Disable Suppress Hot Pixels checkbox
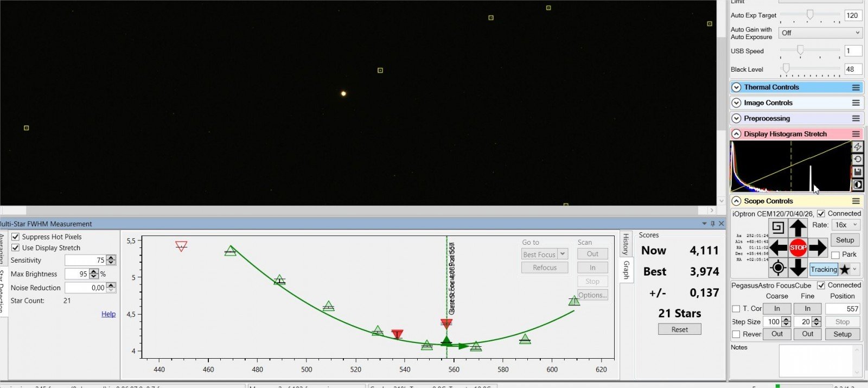The image size is (868, 388). pyautogui.click(x=16, y=237)
